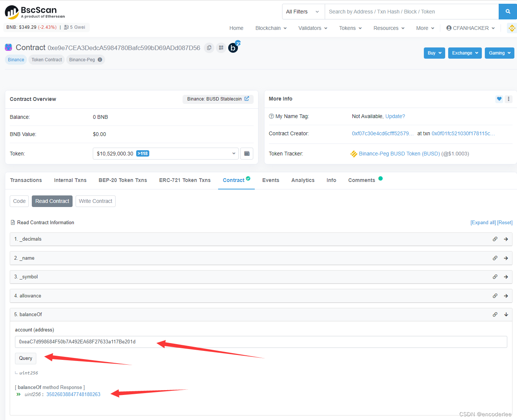This screenshot has height=420, width=517.
Task: Open Binance-Peg BUSD Token tracker link
Action: tap(399, 154)
